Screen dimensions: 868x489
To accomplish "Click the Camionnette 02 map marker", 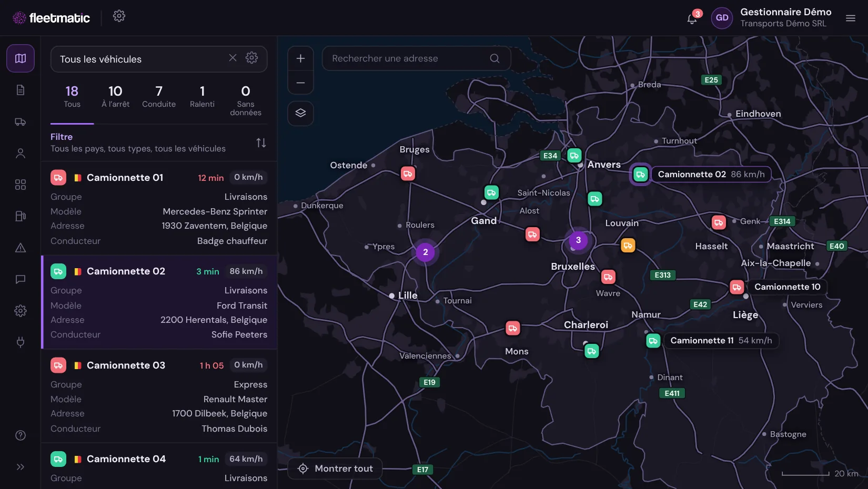I will point(640,175).
